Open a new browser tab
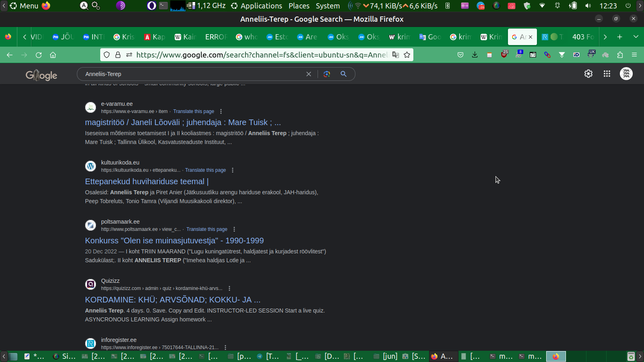The width and height of the screenshot is (644, 362). point(620,37)
